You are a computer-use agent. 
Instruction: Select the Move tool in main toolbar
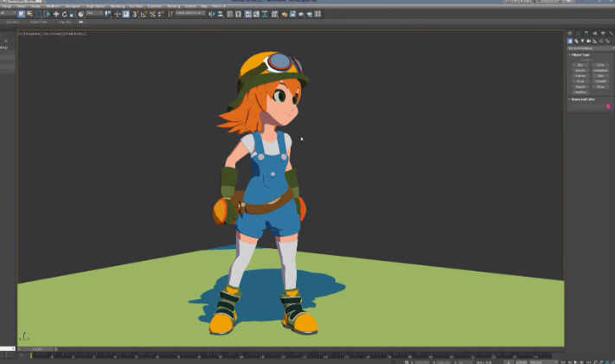pos(56,14)
